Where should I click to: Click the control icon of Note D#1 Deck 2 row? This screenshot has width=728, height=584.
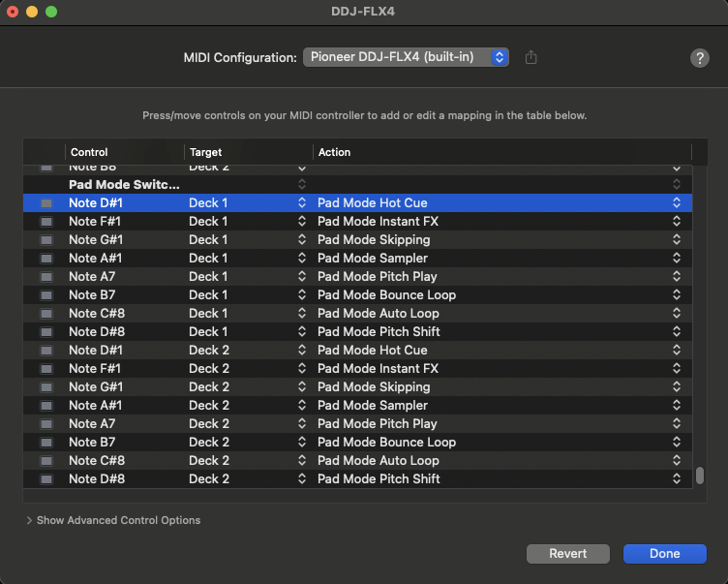pyautogui.click(x=46, y=351)
